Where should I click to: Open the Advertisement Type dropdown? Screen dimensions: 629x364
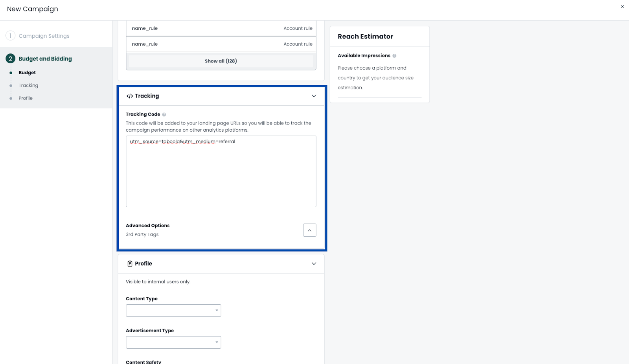[173, 342]
